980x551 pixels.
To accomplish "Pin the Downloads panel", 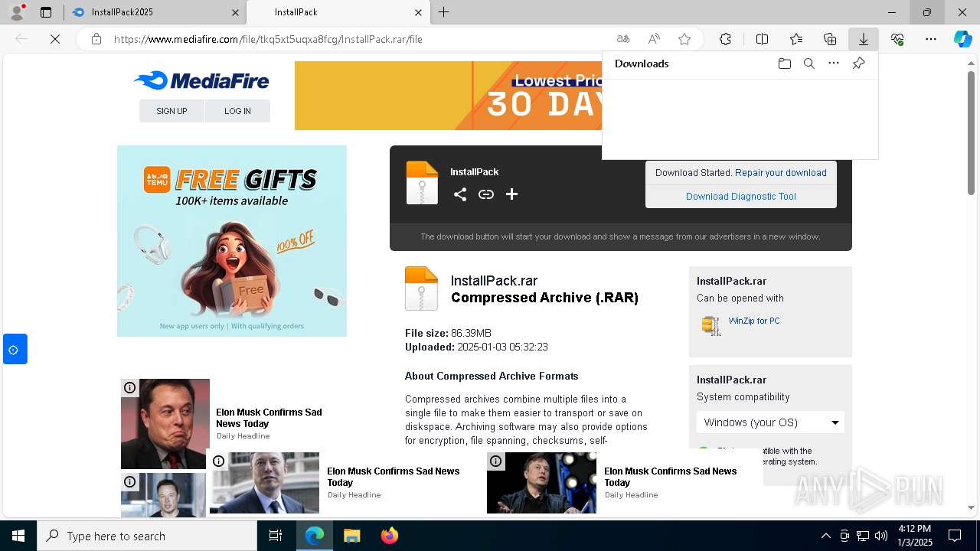I will [859, 64].
